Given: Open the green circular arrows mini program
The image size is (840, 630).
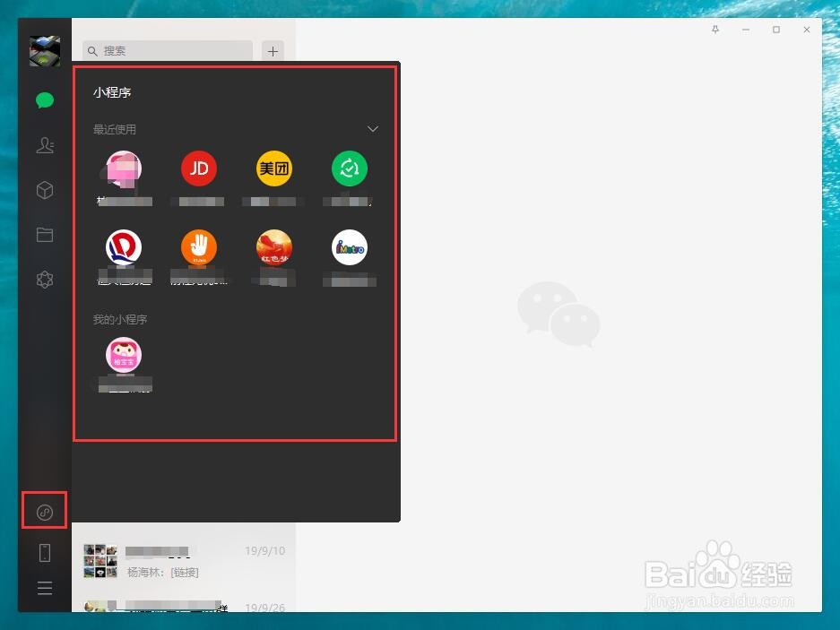Looking at the screenshot, I should click(350, 168).
